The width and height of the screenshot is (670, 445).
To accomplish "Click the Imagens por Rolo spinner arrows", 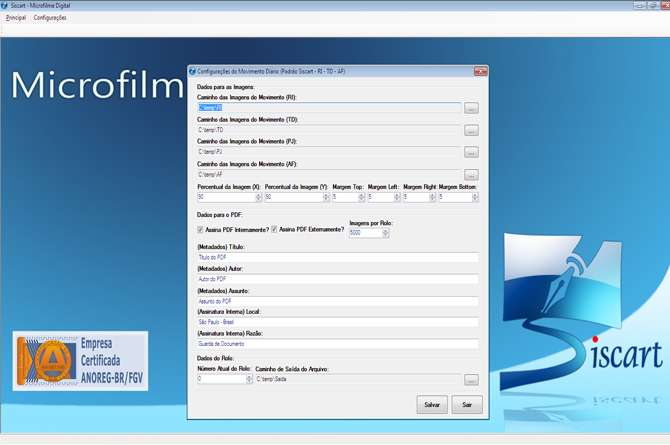I will [x=385, y=233].
